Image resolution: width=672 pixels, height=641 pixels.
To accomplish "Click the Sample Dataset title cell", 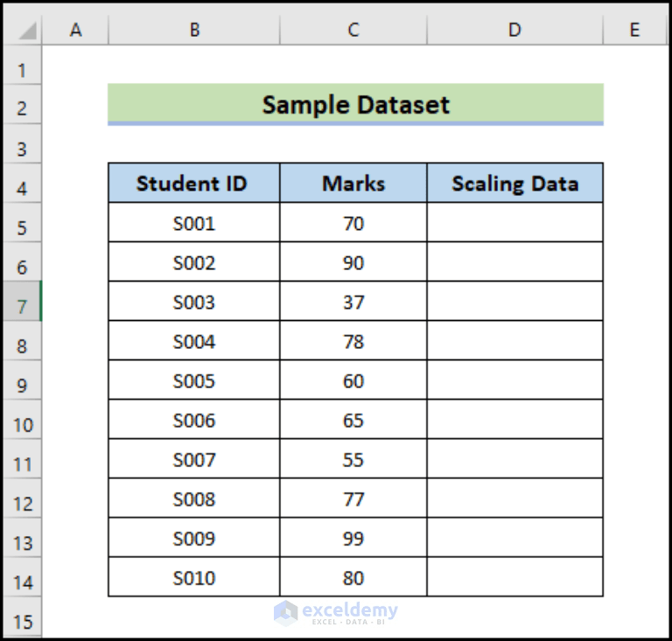I will 355,104.
